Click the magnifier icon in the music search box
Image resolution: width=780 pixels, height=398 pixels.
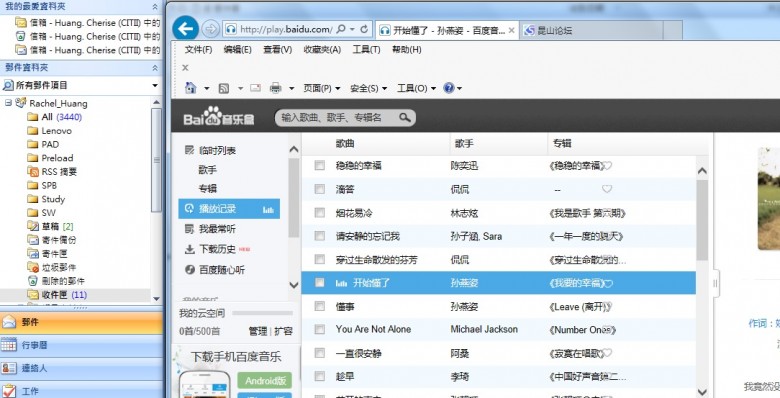click(404, 117)
